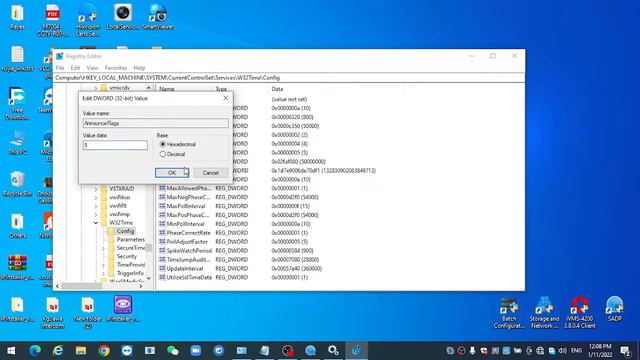This screenshot has width=640, height=360.
Task: Click the DWORD icon beside SpikeWatchPeriod
Action: click(162, 251)
